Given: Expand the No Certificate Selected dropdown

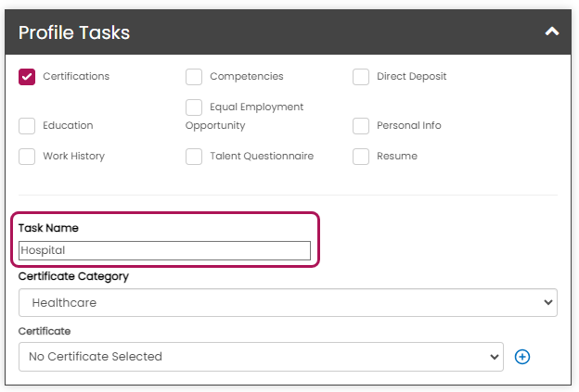Looking at the screenshot, I should [x=261, y=357].
